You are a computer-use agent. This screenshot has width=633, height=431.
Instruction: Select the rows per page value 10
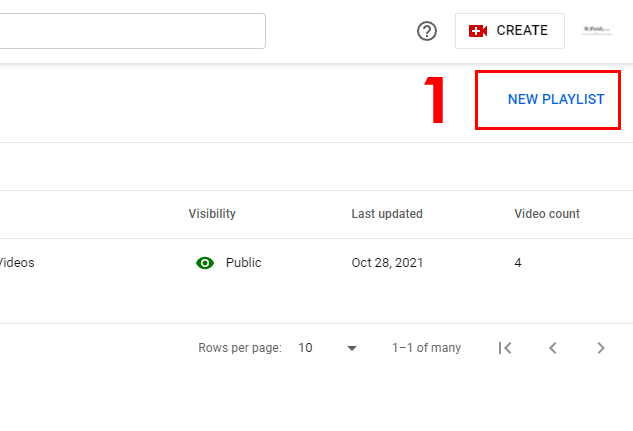click(x=305, y=348)
